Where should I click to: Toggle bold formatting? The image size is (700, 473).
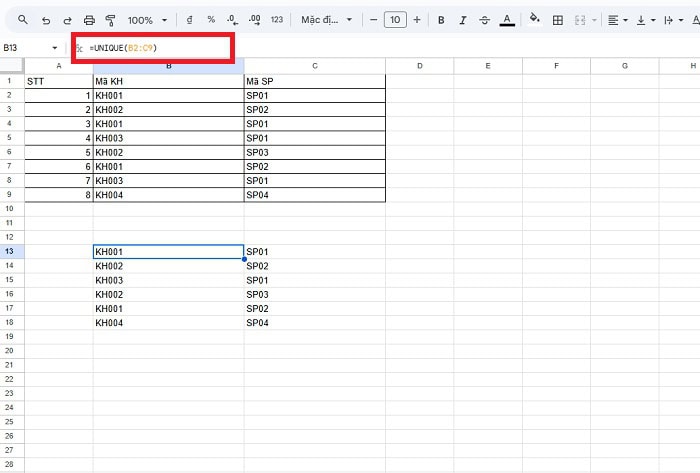pos(441,20)
